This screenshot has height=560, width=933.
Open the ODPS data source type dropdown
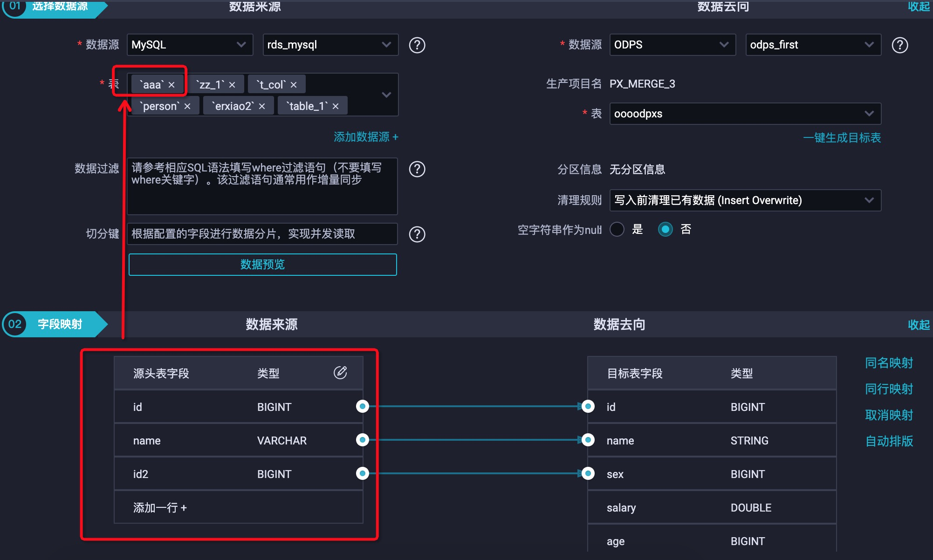pos(672,45)
